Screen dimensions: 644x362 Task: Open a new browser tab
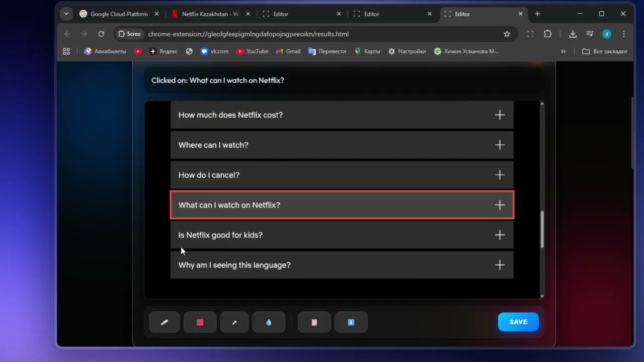pos(537,14)
